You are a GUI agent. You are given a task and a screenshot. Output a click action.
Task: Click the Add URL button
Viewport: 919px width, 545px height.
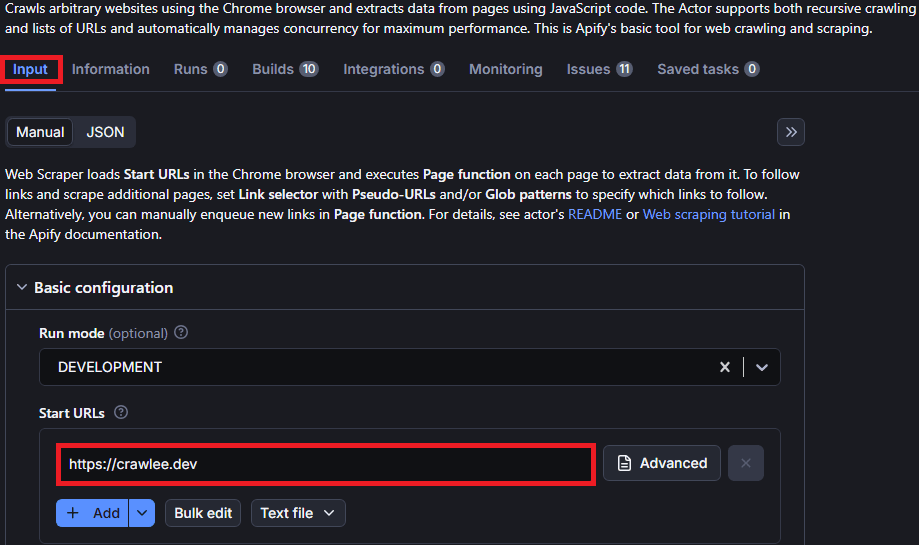(93, 513)
